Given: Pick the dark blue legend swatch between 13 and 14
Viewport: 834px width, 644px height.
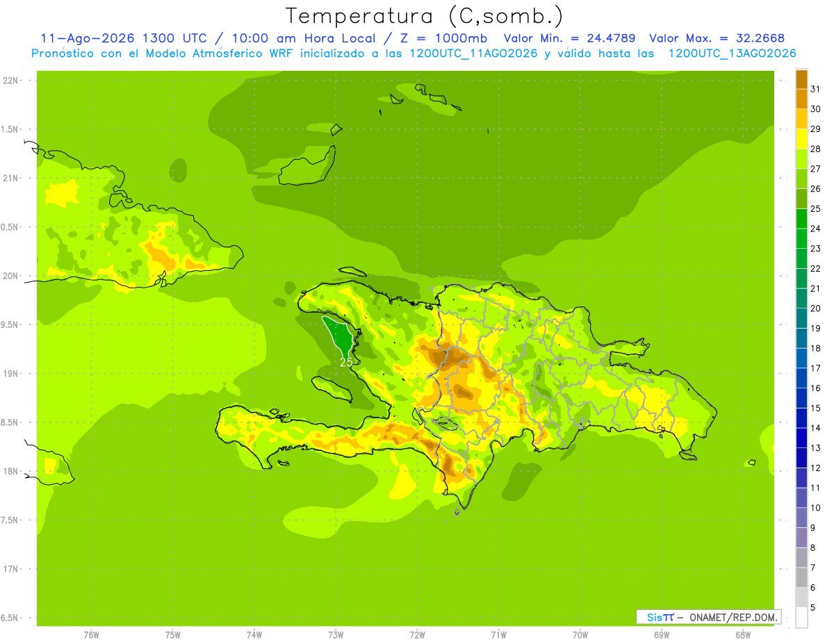Looking at the screenshot, I should point(801,438).
